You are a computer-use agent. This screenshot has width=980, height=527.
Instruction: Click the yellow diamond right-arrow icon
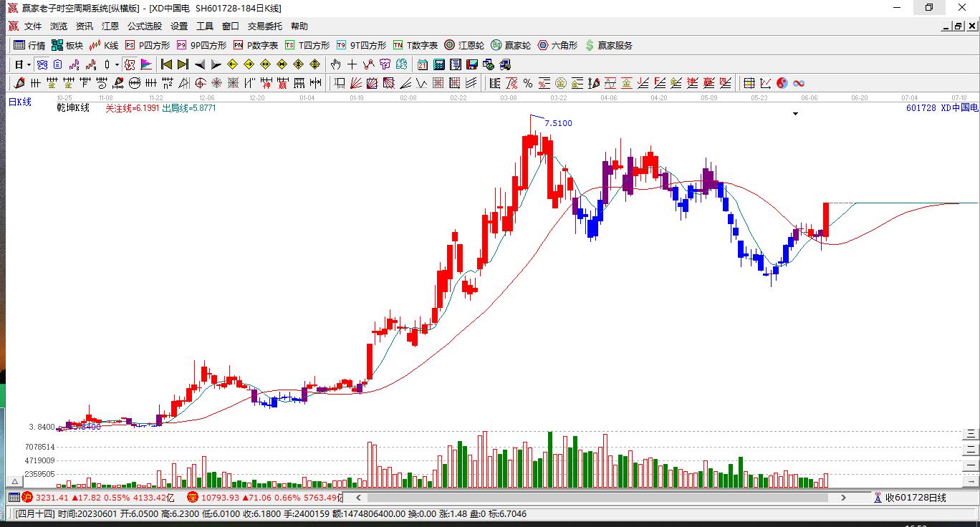tap(249, 64)
